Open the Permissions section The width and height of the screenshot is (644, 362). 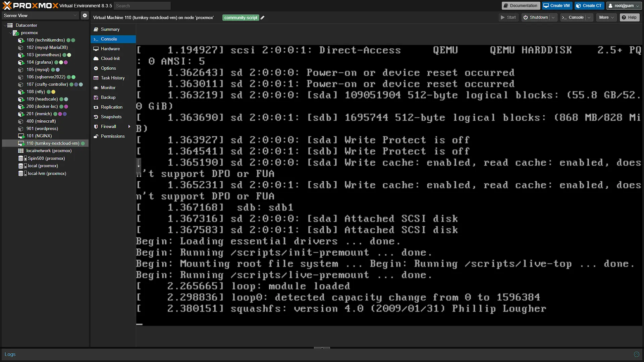pos(113,136)
